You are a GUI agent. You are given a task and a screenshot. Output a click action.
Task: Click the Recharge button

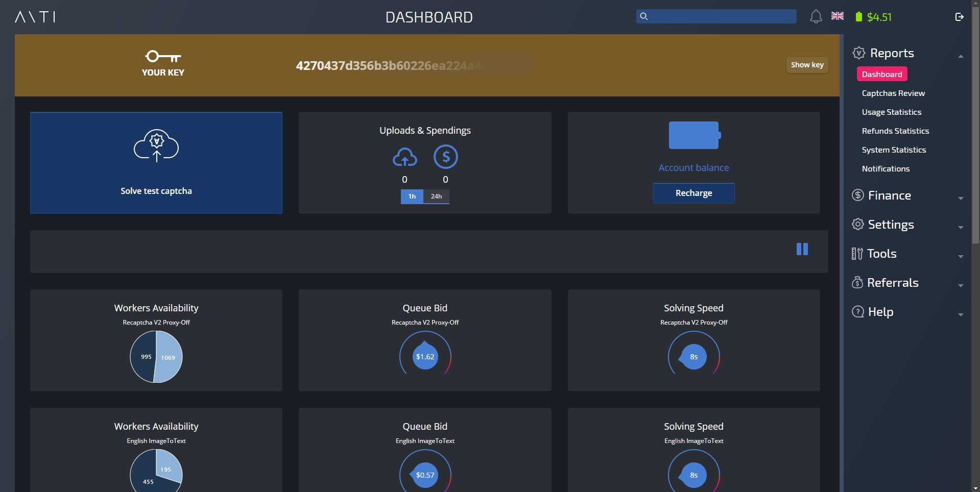[x=694, y=193]
